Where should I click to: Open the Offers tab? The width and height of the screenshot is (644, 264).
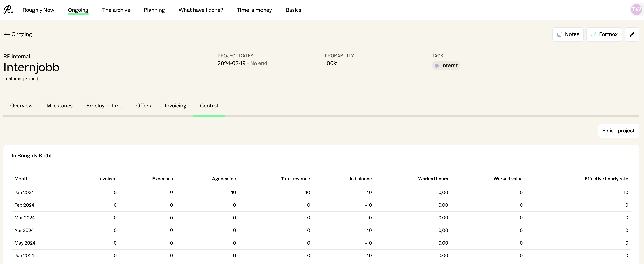coord(144,106)
